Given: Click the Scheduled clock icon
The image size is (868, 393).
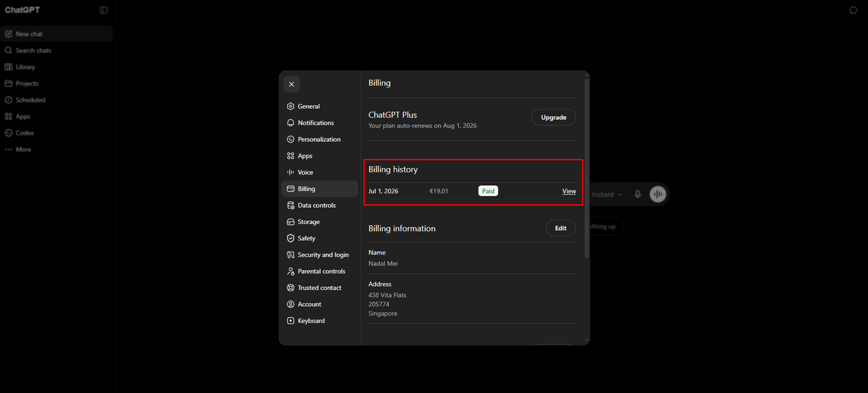Looking at the screenshot, I should [x=9, y=100].
